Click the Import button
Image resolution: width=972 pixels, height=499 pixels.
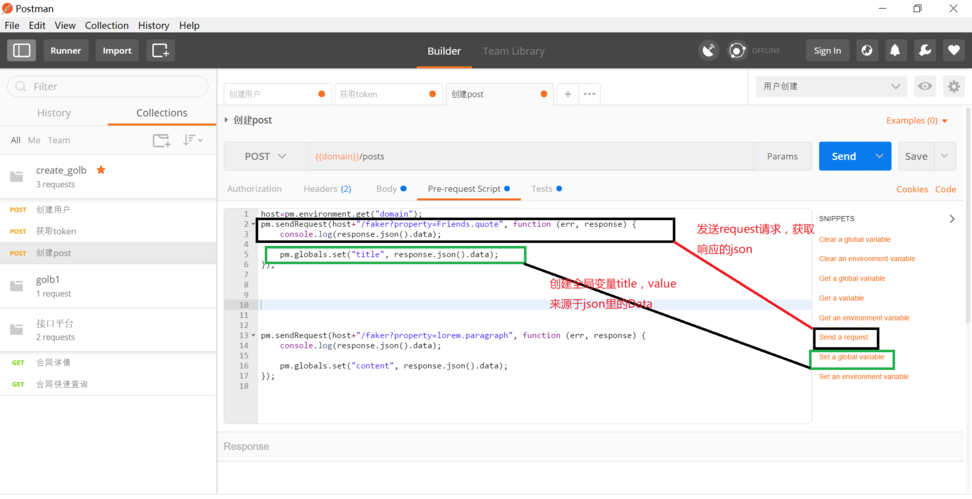[x=117, y=51]
